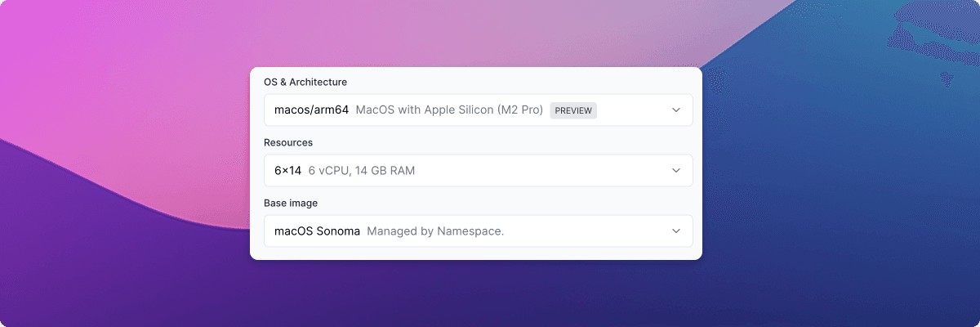The width and height of the screenshot is (980, 327).
Task: Click the macOS Sonoma value
Action: (x=318, y=231)
